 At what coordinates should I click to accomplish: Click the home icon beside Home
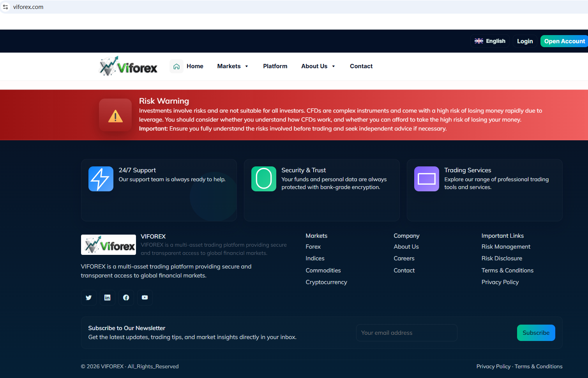[x=177, y=66]
